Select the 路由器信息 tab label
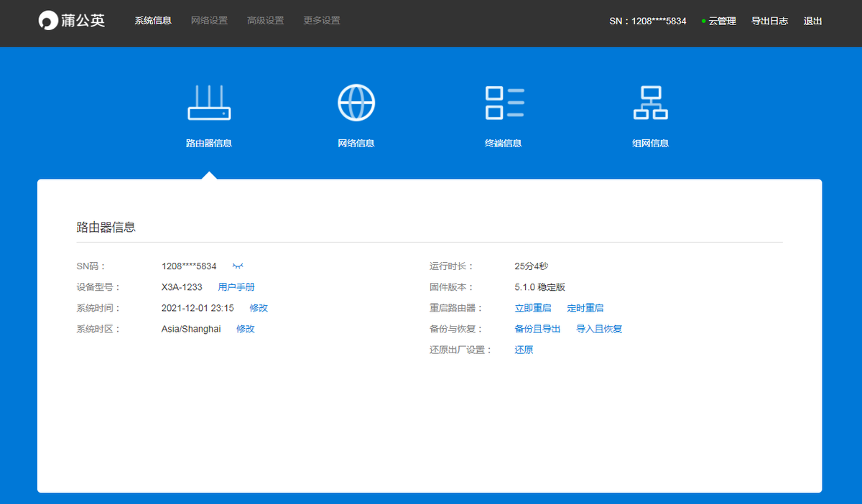The height and width of the screenshot is (504, 862). 209,144
